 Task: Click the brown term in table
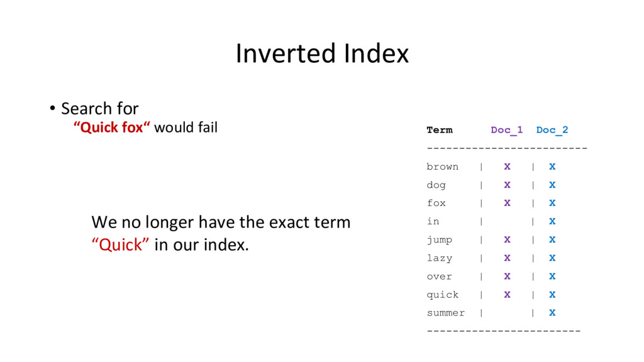click(x=442, y=167)
